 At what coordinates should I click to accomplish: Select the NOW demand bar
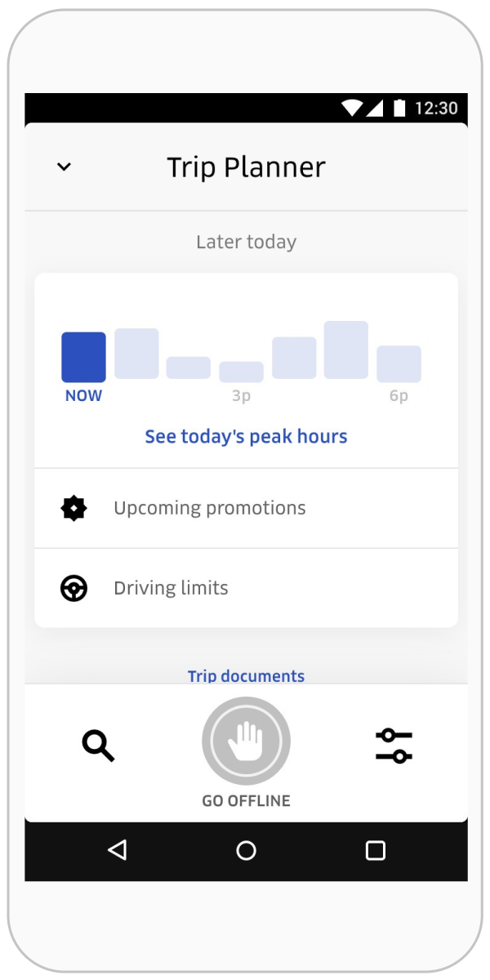83,358
